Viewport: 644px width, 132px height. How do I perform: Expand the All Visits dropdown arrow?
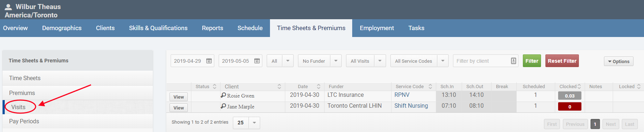380,61
